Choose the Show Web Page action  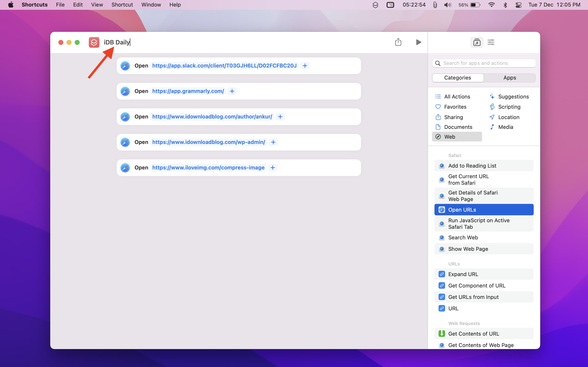(x=468, y=249)
